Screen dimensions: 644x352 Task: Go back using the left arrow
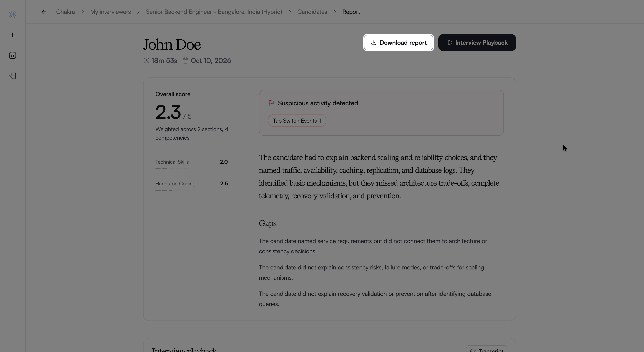[x=44, y=12]
